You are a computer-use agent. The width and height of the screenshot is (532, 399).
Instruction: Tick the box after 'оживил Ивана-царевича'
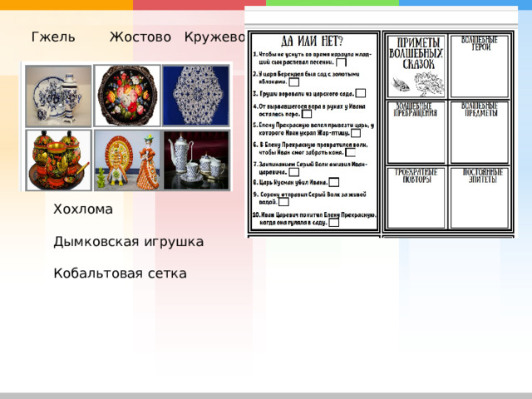coord(293,172)
